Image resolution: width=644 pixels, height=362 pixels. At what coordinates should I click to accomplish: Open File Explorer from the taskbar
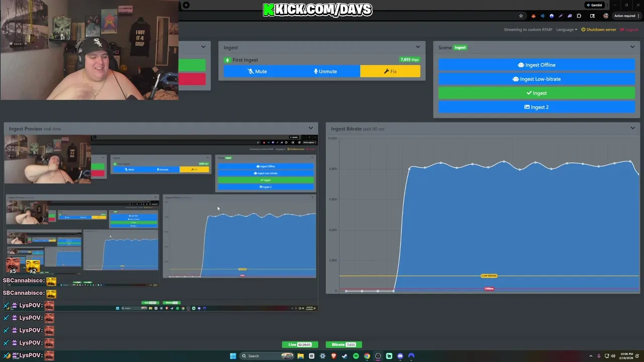(300, 356)
